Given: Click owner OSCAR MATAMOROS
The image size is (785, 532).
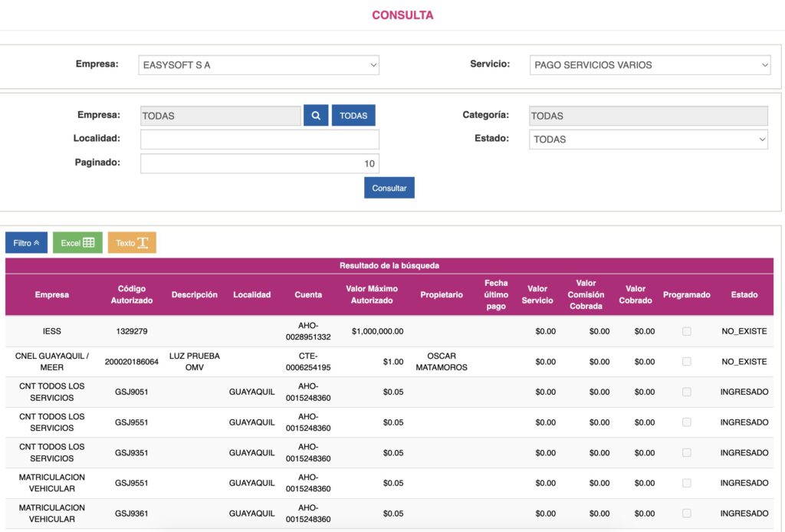Looking at the screenshot, I should click(x=442, y=361).
